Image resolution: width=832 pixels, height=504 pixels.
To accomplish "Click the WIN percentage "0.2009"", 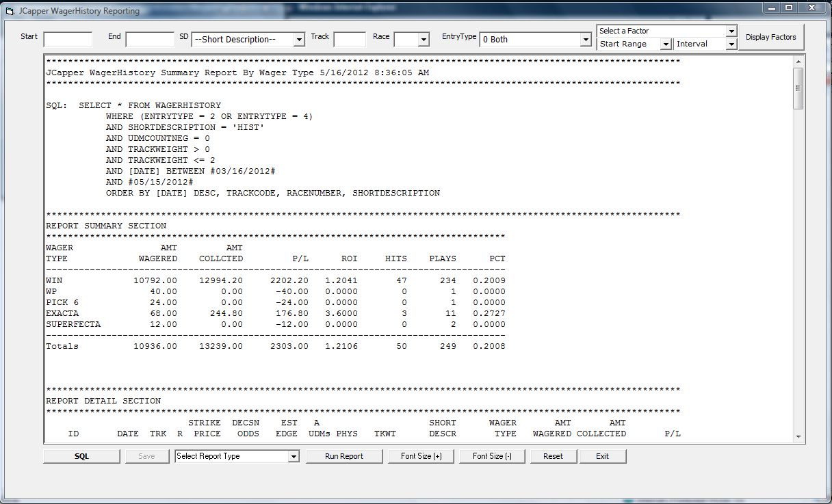I will tap(489, 280).
